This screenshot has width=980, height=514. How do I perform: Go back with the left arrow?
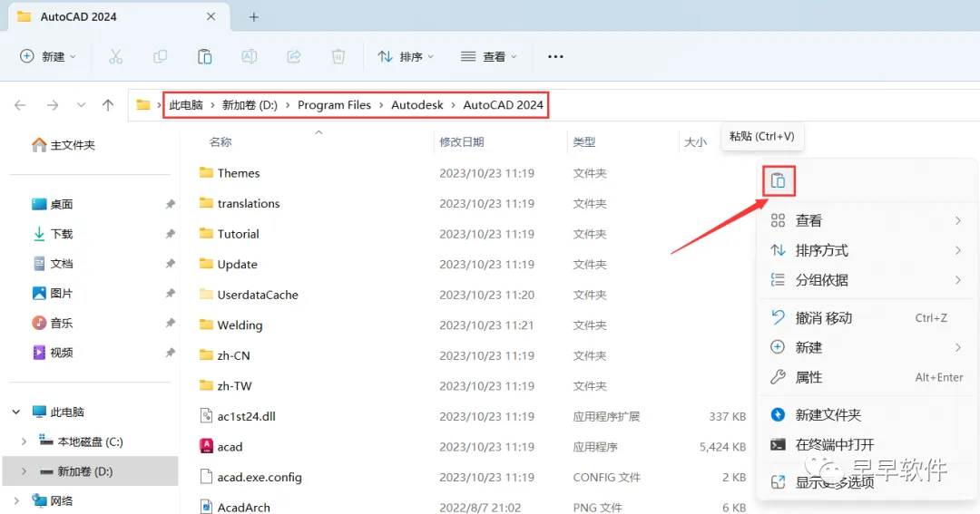coord(20,105)
